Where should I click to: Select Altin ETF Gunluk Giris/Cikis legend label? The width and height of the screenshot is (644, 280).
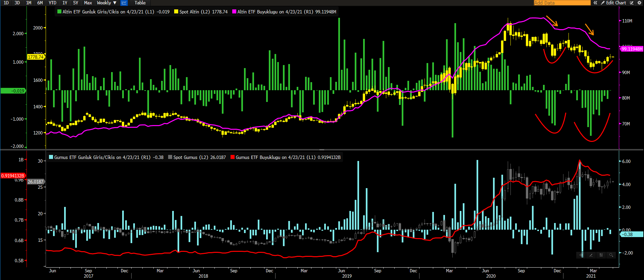coord(116,12)
